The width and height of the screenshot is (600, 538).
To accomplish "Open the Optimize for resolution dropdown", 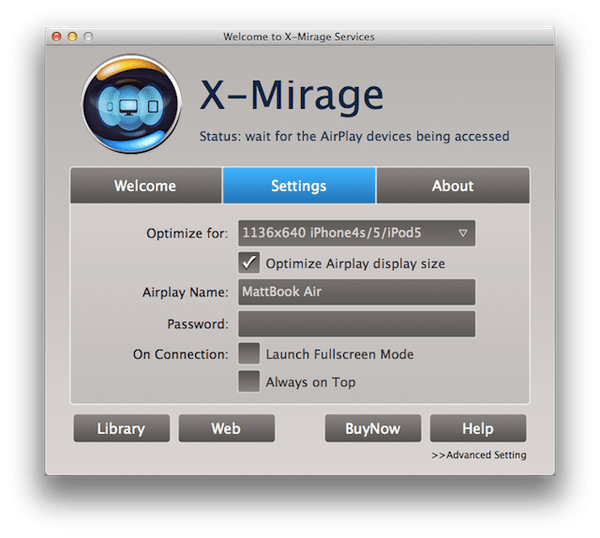I will (357, 233).
